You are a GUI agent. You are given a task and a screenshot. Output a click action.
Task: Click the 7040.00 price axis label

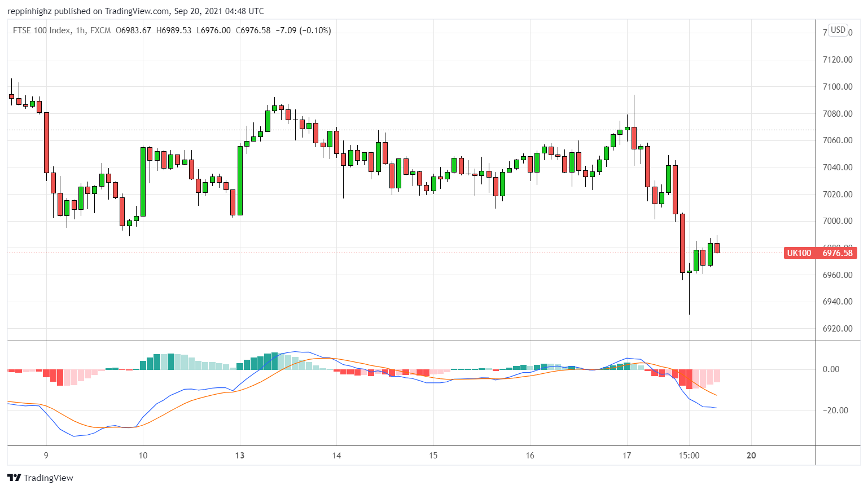[x=838, y=167]
